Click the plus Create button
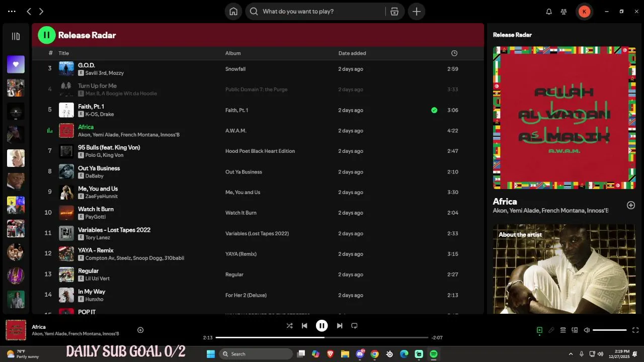 [x=417, y=12]
